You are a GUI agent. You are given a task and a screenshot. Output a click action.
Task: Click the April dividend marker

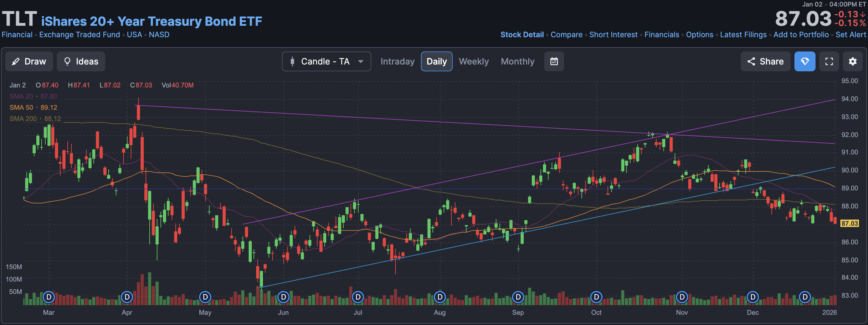[127, 297]
